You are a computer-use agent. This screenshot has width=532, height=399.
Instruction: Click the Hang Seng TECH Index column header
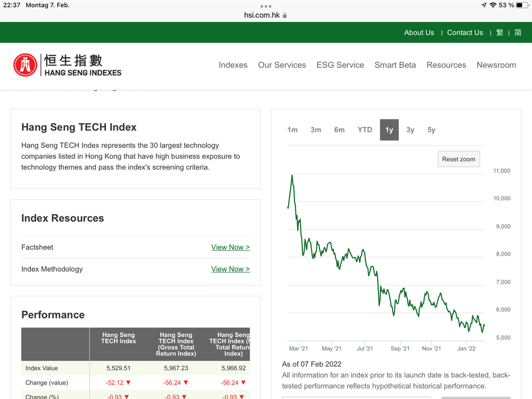click(x=118, y=338)
